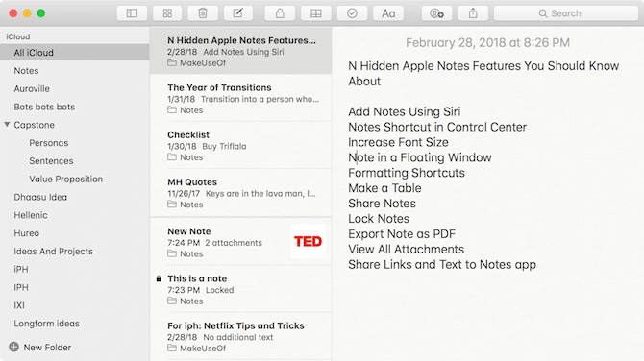Compose a new note
This screenshot has height=361, width=644.
pos(238,13)
